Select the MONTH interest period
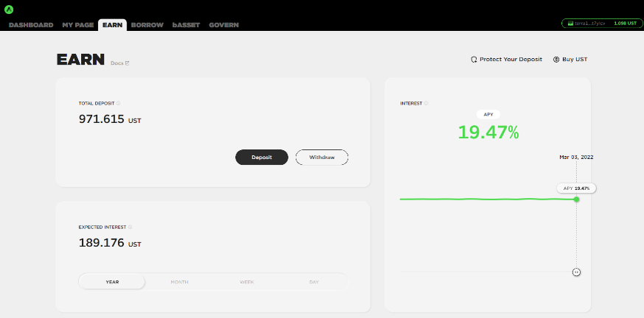Image resolution: width=644 pixels, height=318 pixels. point(180,282)
